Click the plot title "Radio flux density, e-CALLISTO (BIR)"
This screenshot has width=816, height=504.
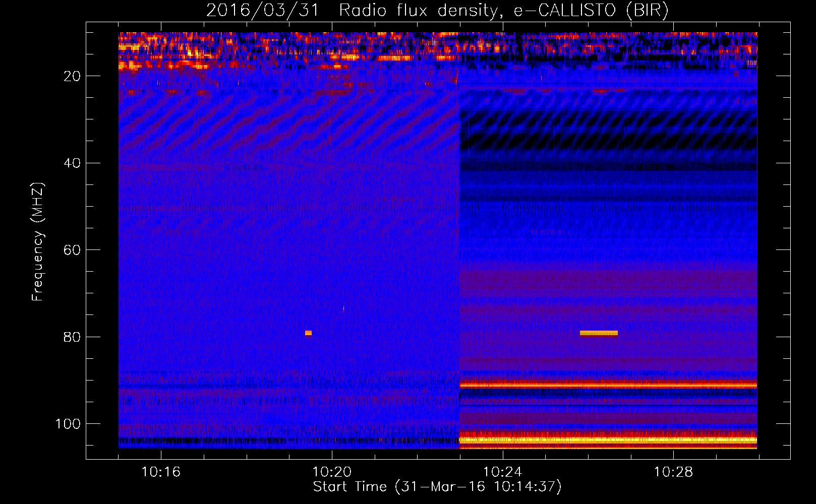tap(503, 10)
